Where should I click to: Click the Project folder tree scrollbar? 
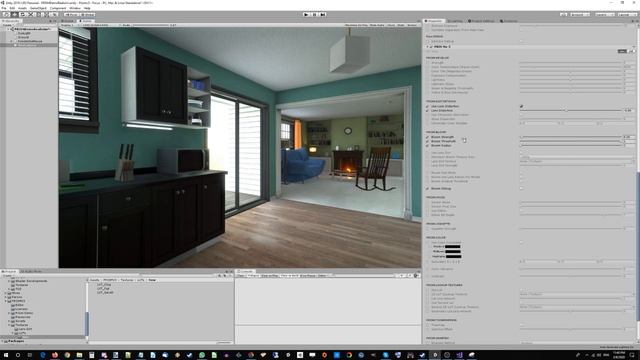click(87, 323)
